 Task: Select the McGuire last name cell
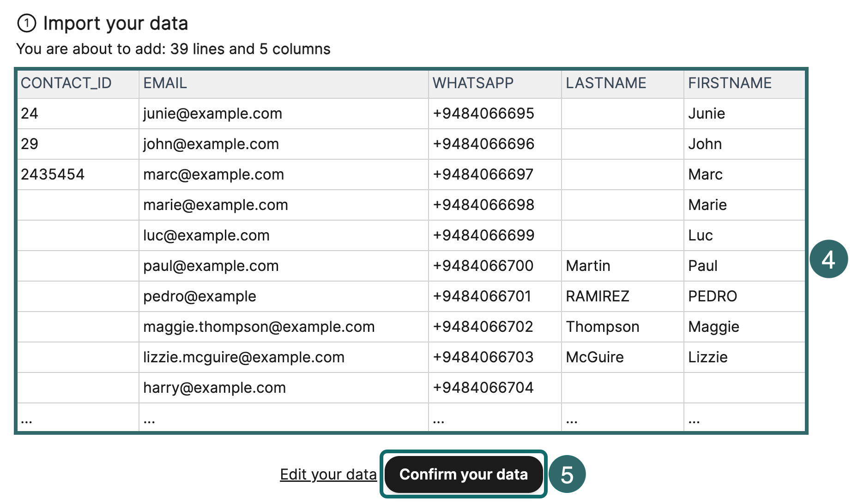pyautogui.click(x=595, y=357)
